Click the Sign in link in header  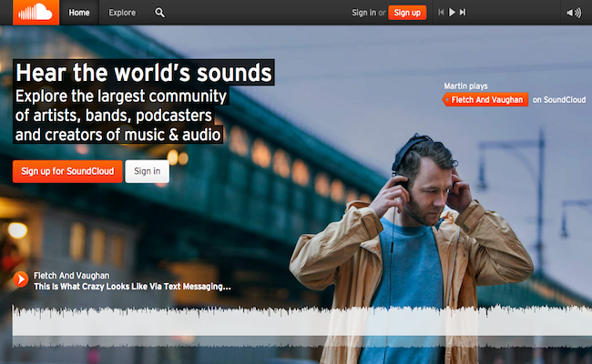coord(363,13)
